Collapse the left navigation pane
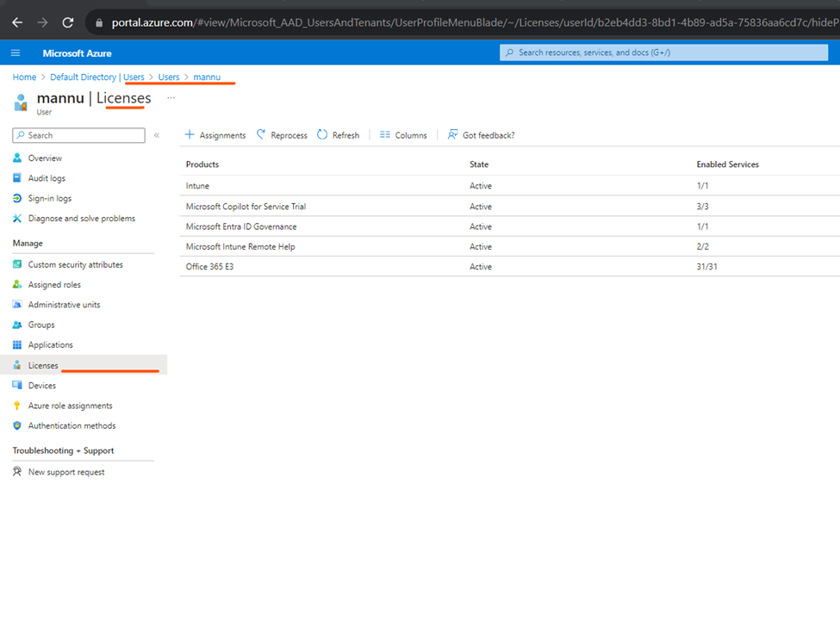The height and width of the screenshot is (638, 840). click(157, 135)
